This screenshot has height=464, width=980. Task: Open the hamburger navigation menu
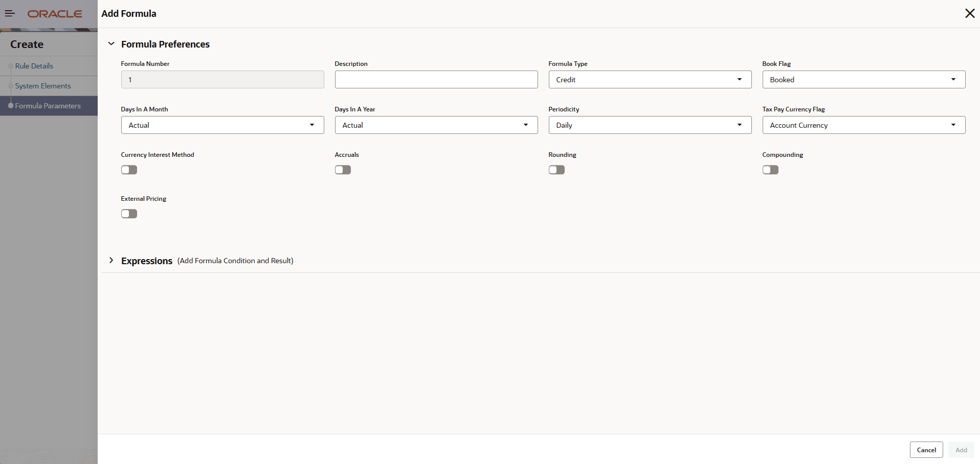[10, 14]
